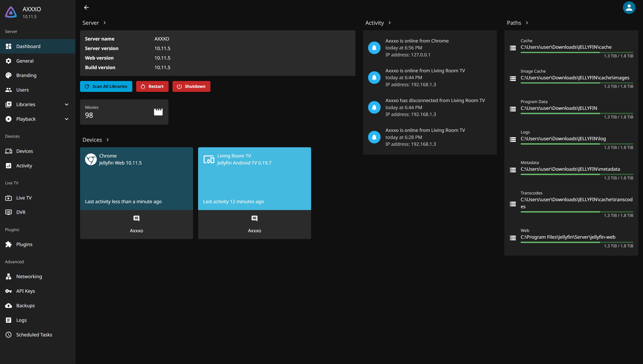This screenshot has height=364, width=643.
Task: Open the Living Room TV device card
Action: [x=254, y=179]
